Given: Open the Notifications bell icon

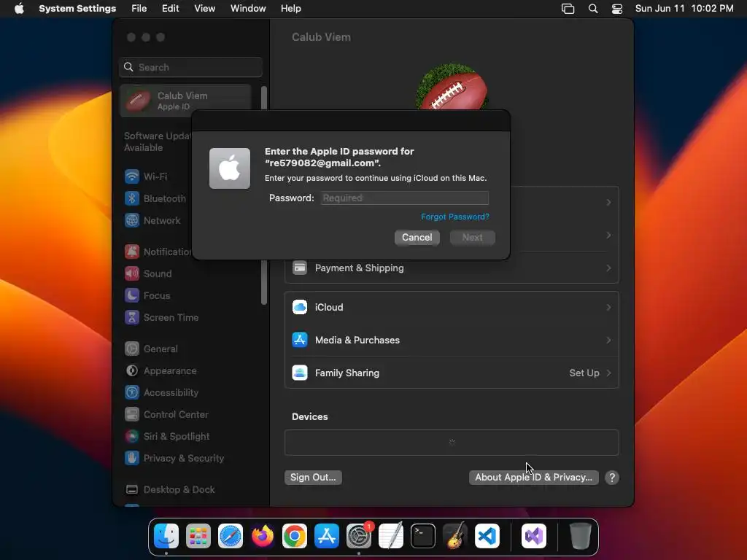Looking at the screenshot, I should 132,252.
